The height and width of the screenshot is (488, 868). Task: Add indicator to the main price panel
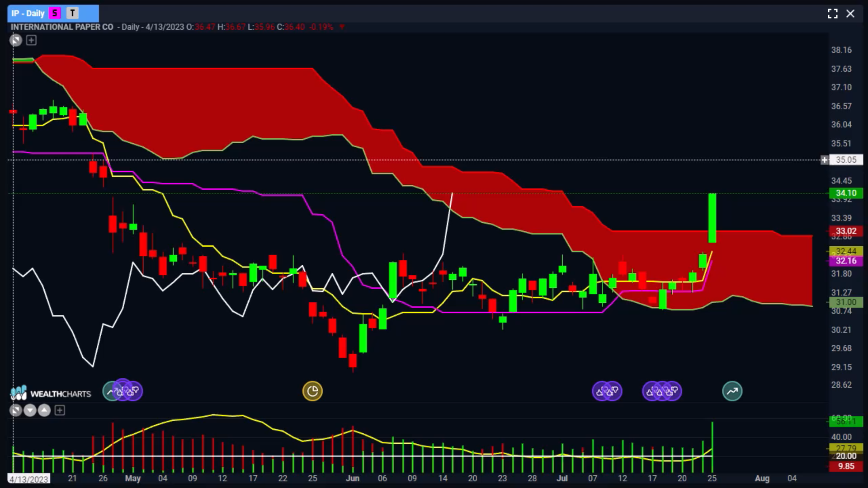tap(31, 41)
